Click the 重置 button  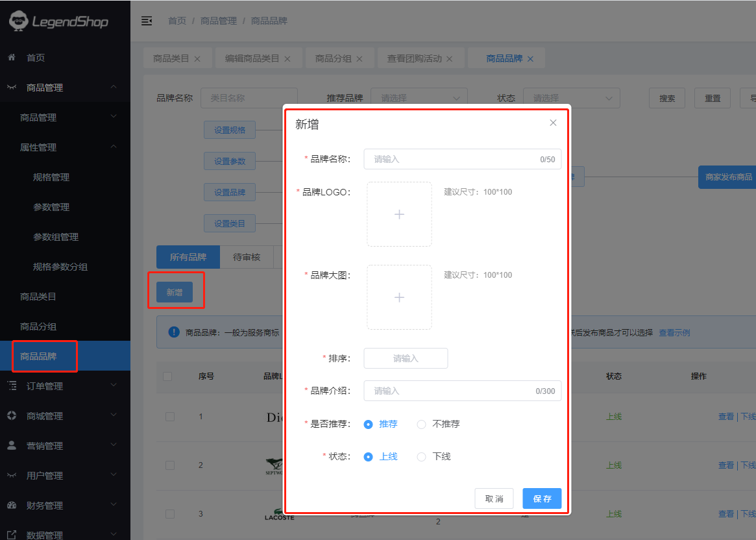[x=713, y=98]
